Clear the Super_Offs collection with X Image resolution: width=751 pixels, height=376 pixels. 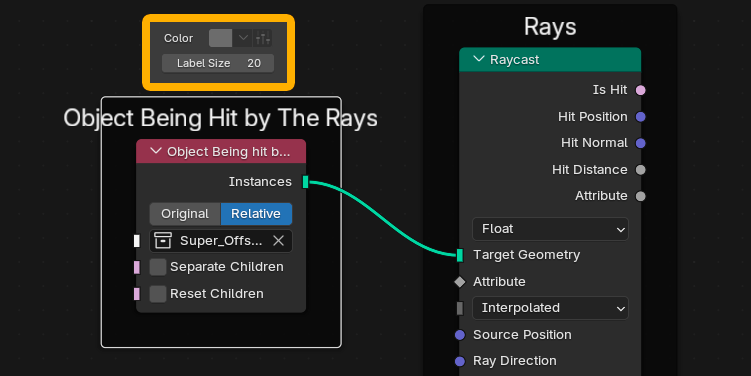point(278,240)
